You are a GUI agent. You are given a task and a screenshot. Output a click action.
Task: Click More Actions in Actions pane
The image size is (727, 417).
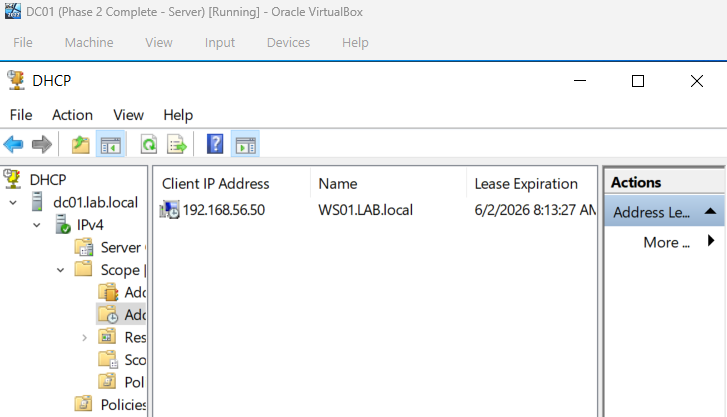pyautogui.click(x=666, y=242)
